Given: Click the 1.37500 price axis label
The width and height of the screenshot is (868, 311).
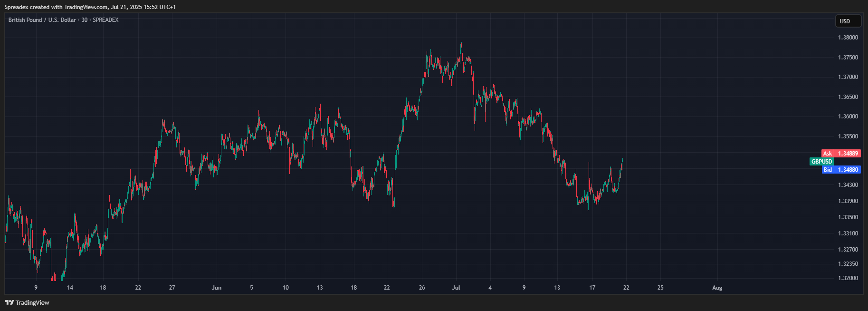Looking at the screenshot, I should [848, 58].
